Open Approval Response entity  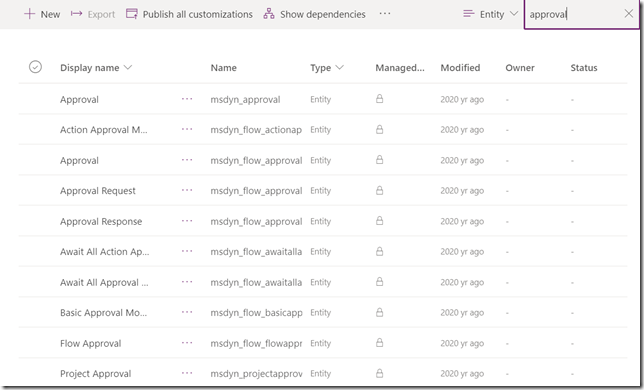(101, 222)
